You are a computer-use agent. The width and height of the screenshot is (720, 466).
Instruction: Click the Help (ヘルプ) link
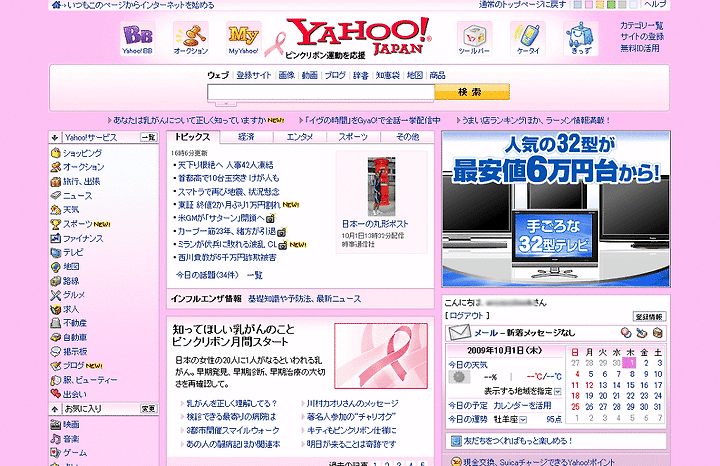click(655, 5)
